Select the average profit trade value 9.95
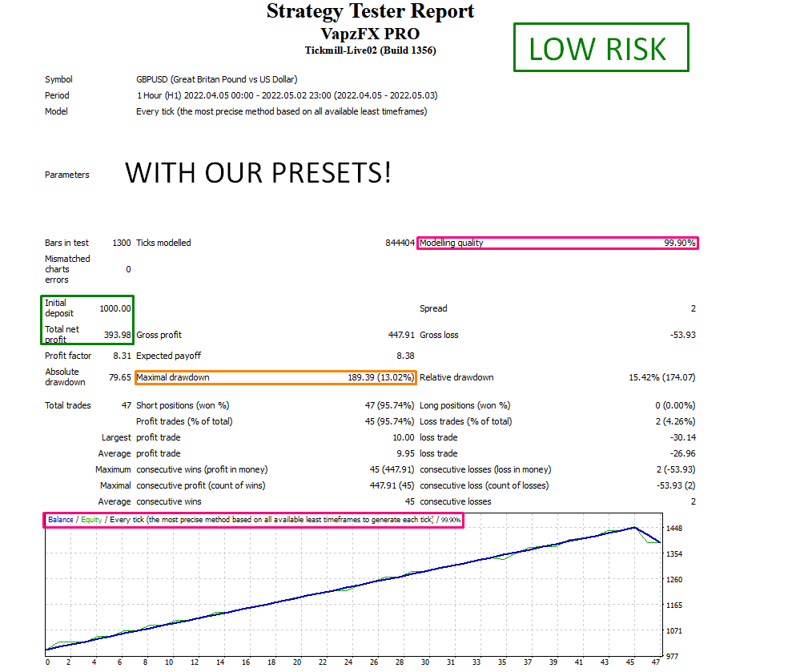 tap(405, 454)
